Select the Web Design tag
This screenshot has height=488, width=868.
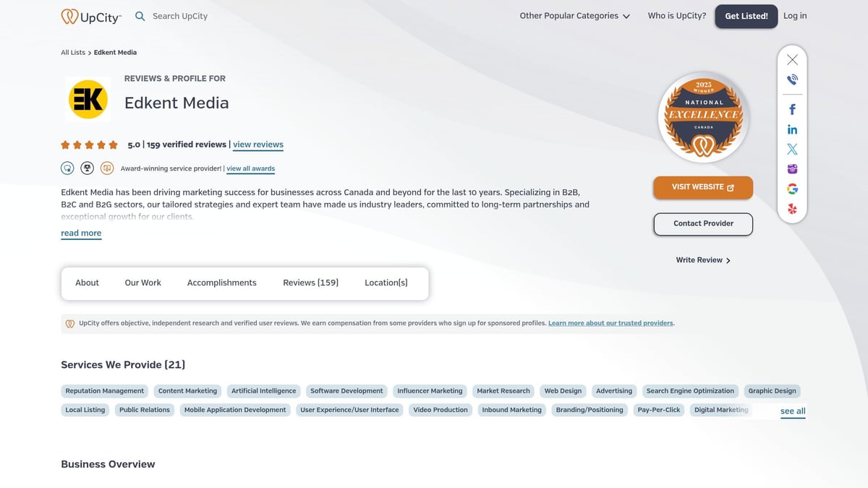(563, 391)
